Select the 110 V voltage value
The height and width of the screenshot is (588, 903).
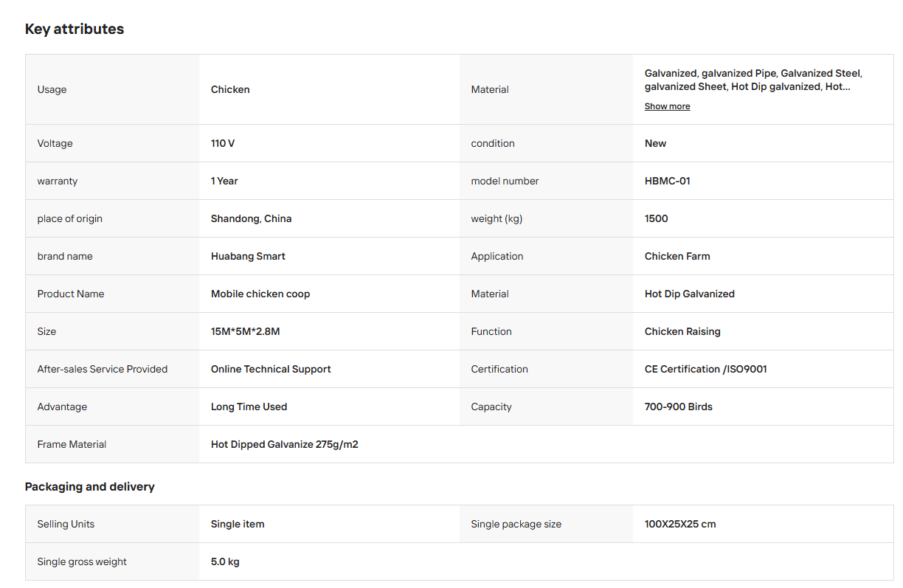pos(223,143)
